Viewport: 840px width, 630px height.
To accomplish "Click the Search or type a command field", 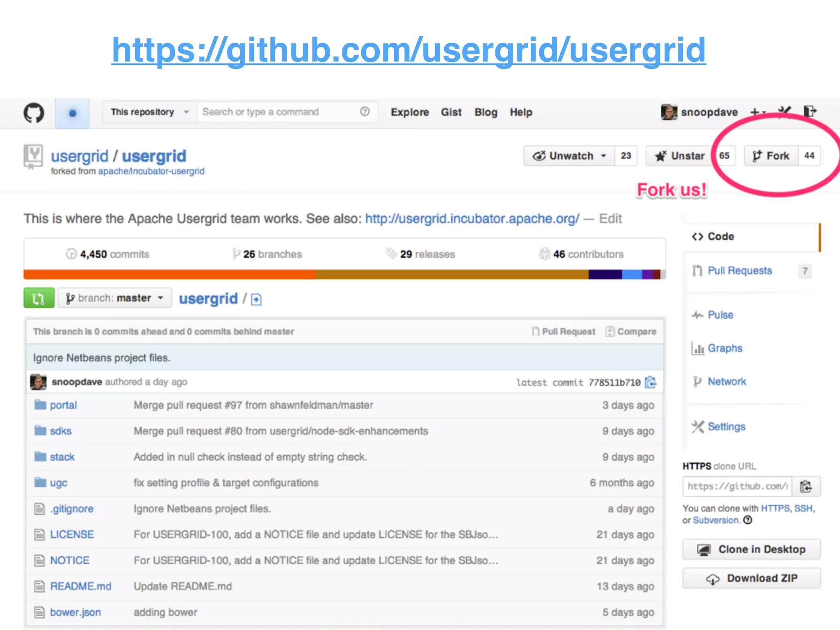I will [287, 112].
